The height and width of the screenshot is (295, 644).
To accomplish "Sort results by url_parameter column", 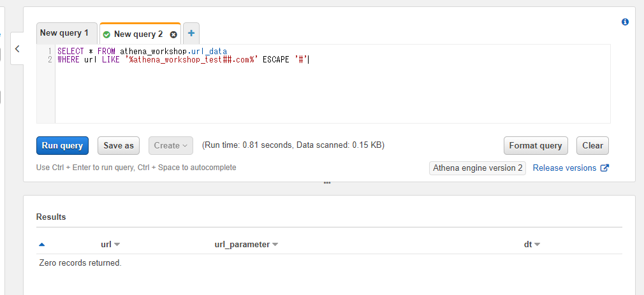I will (x=246, y=245).
